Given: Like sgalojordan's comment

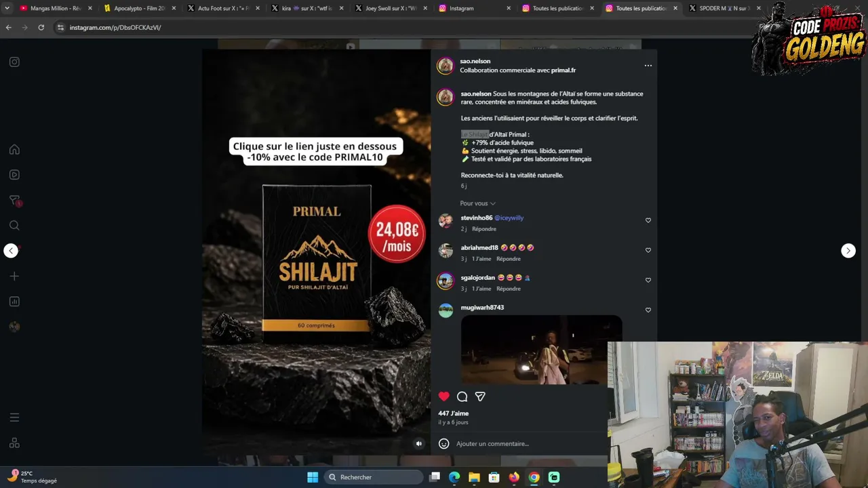Looking at the screenshot, I should [x=648, y=280].
